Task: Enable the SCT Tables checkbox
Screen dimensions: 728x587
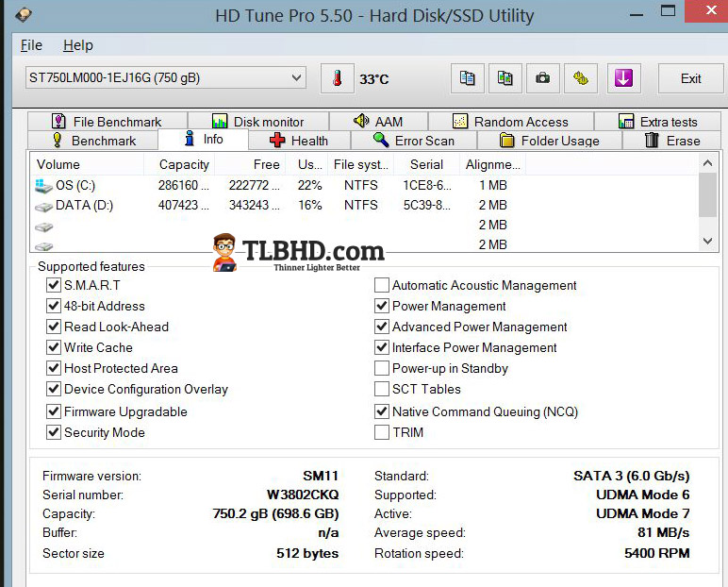Action: tap(382, 389)
